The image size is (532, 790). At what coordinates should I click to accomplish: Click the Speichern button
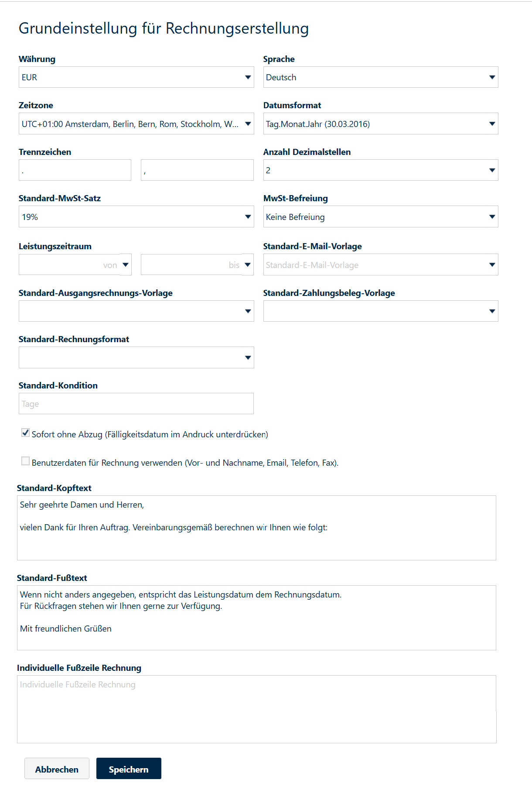tap(129, 769)
